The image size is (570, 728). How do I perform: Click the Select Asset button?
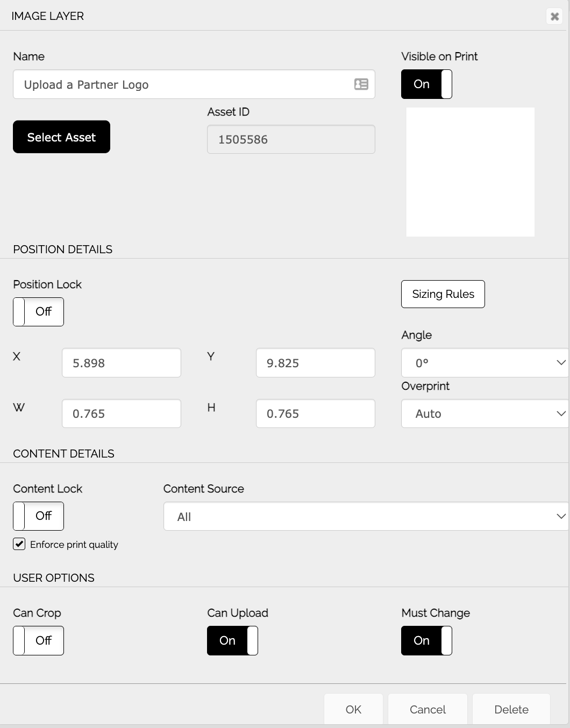pos(61,137)
